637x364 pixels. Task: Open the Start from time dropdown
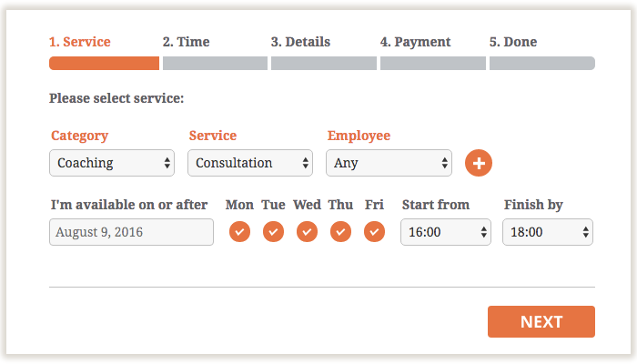pos(446,232)
